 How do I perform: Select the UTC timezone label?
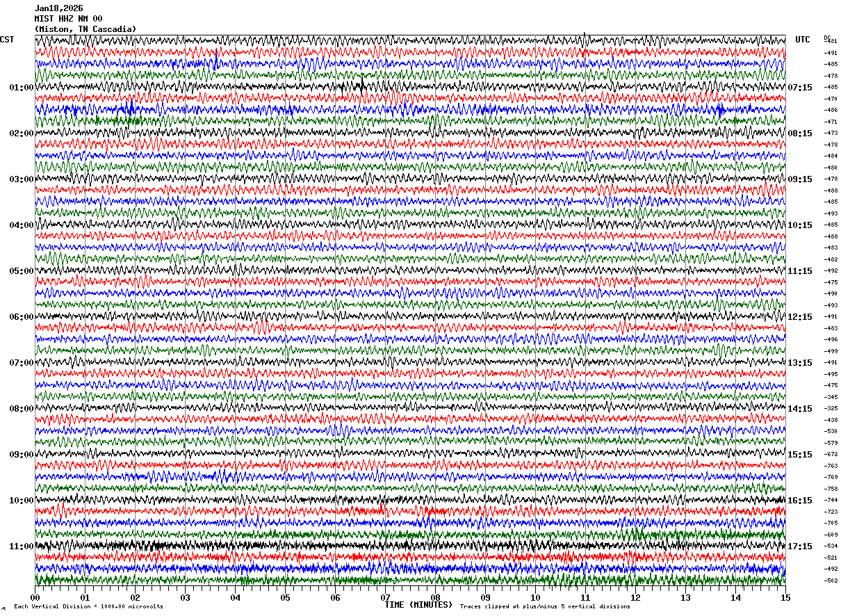point(803,40)
